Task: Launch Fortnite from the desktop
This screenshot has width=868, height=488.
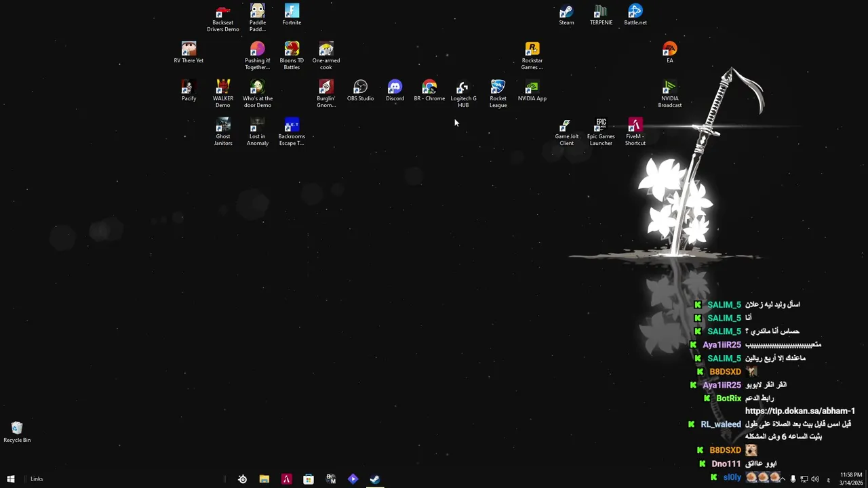Action: coord(292,15)
